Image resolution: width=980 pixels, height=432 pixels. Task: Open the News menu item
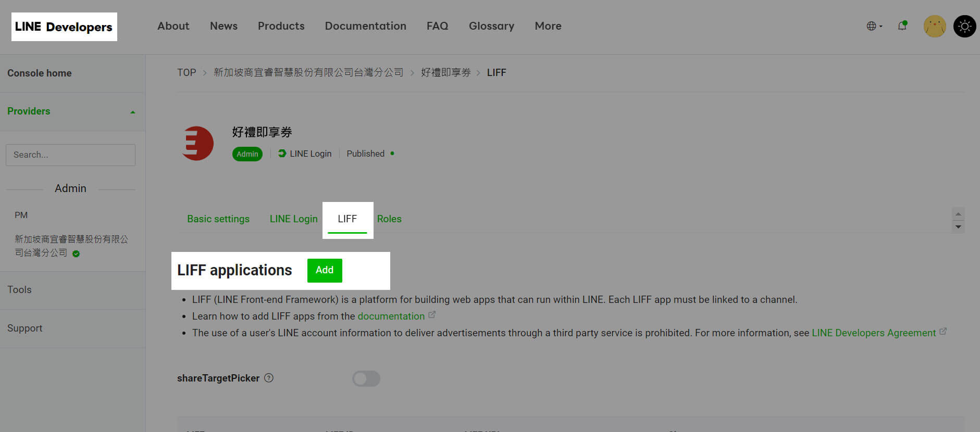click(x=224, y=26)
